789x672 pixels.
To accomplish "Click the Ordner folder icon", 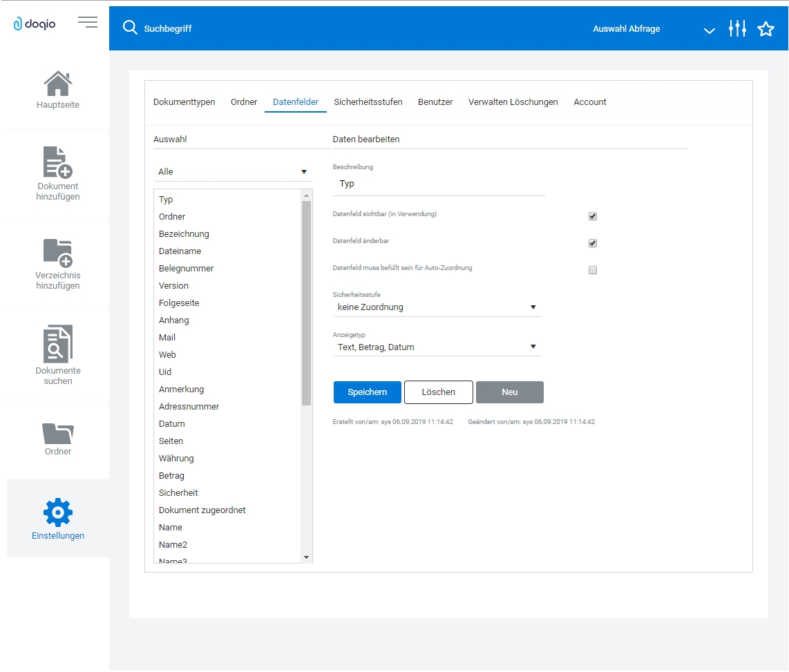I will coord(57,432).
